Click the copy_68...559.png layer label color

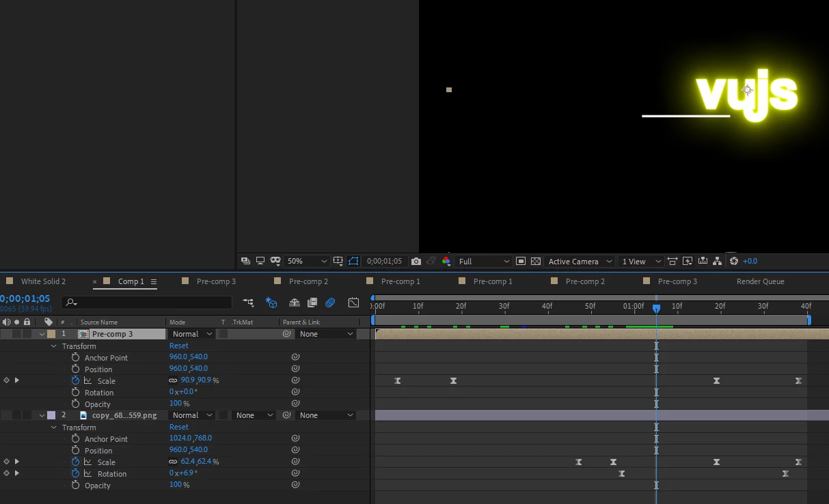tap(51, 415)
